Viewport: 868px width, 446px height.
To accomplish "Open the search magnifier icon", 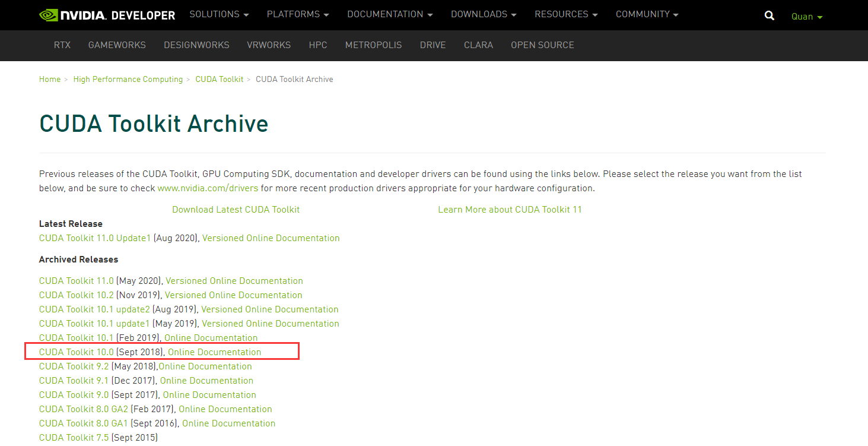I will coord(770,16).
